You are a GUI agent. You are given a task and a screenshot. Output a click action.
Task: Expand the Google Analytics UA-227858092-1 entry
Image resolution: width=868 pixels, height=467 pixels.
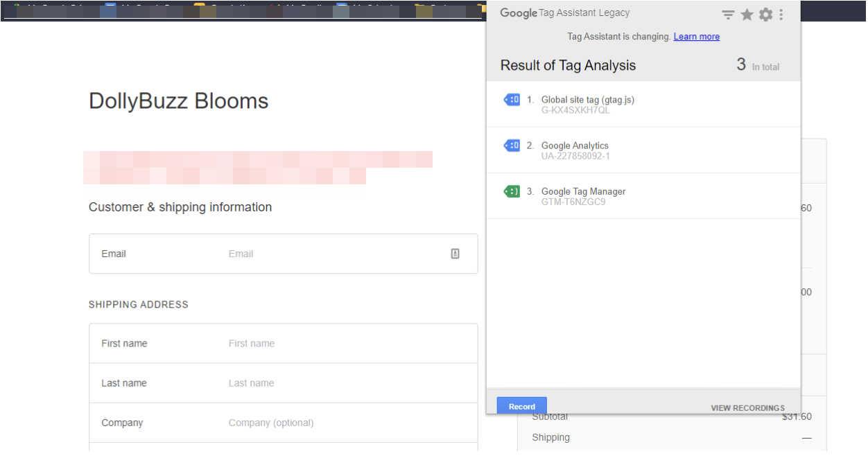click(575, 150)
